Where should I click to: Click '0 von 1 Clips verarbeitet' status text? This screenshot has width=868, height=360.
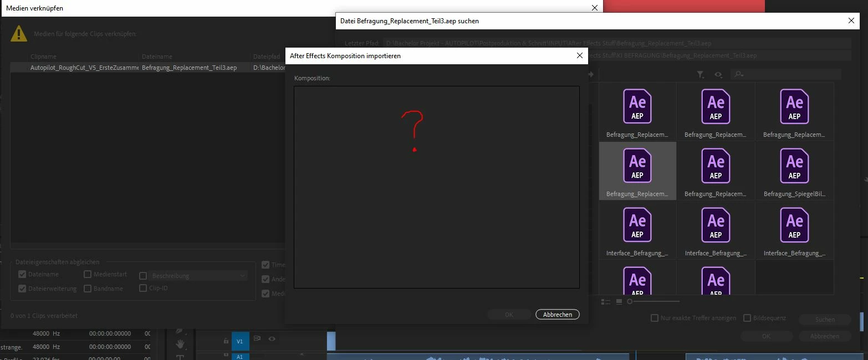[x=44, y=316]
